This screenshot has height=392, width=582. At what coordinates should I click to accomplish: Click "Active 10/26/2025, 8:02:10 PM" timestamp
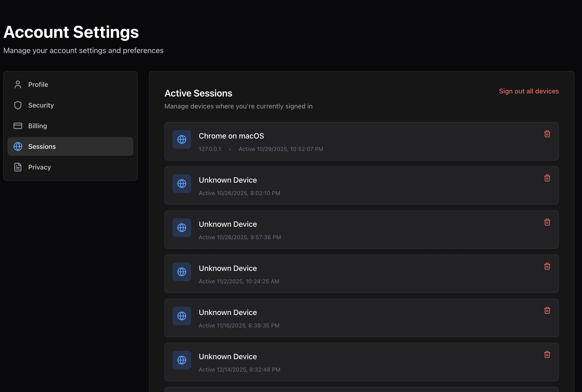(x=240, y=193)
